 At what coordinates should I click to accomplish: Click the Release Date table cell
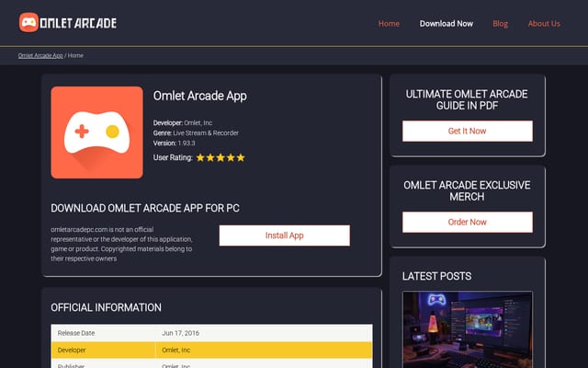tap(103, 333)
